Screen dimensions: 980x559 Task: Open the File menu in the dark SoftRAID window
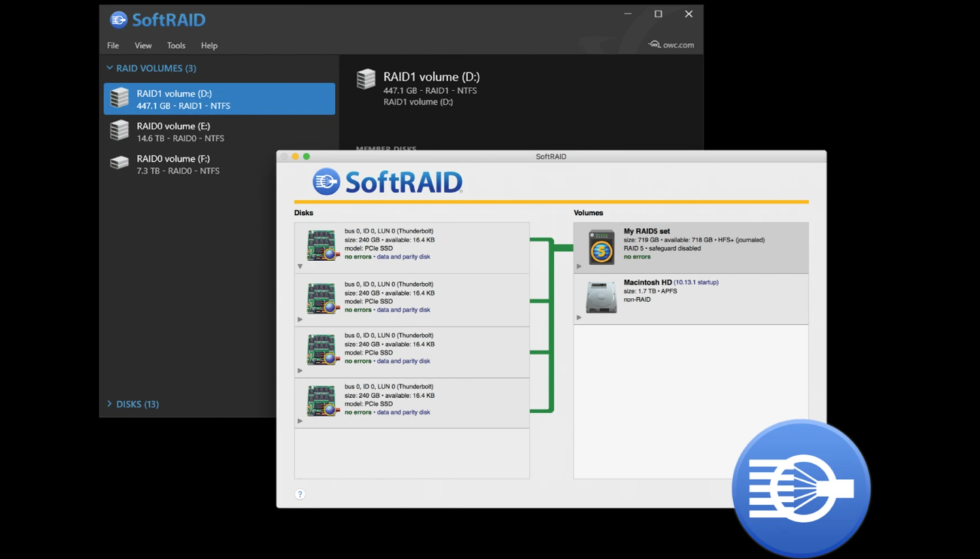click(x=113, y=46)
